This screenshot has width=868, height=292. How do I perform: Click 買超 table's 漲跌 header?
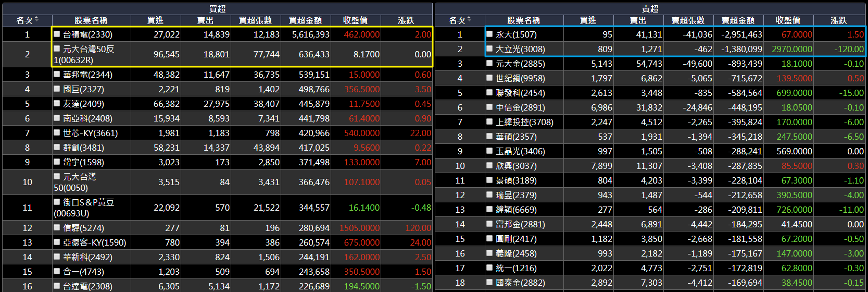click(406, 20)
